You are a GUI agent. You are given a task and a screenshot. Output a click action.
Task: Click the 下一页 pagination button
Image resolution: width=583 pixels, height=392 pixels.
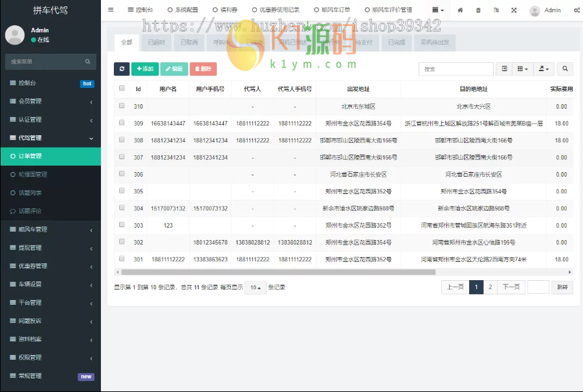(x=511, y=287)
